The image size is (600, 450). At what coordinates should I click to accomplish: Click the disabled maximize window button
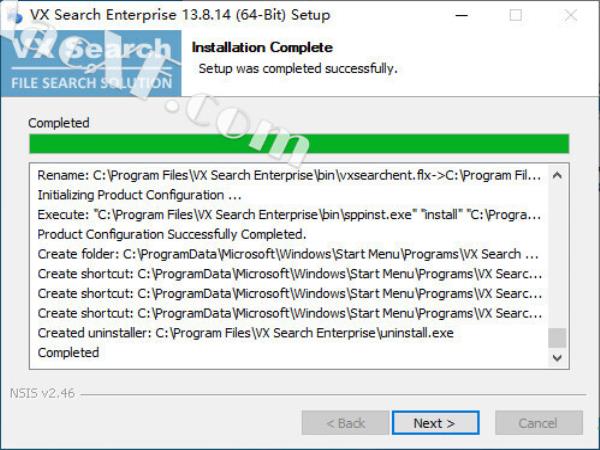(x=515, y=15)
